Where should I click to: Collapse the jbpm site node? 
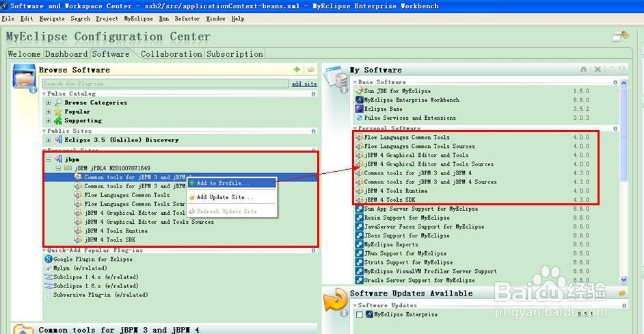[49, 159]
